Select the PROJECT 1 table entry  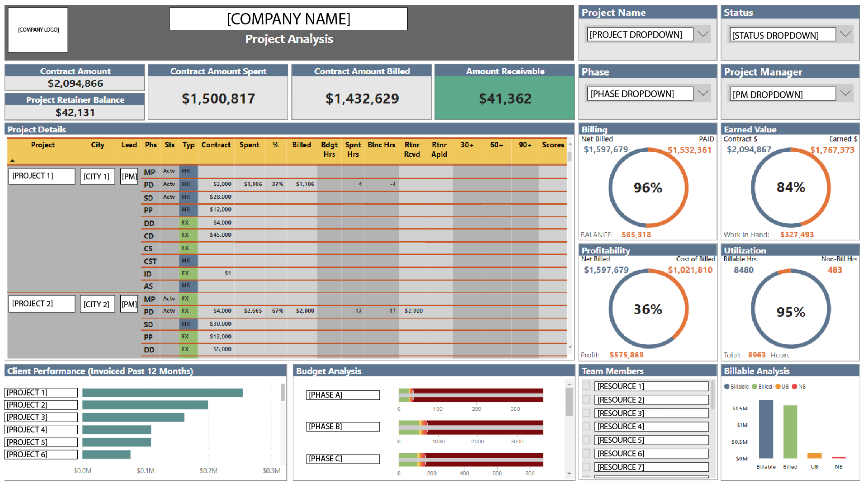click(x=42, y=176)
